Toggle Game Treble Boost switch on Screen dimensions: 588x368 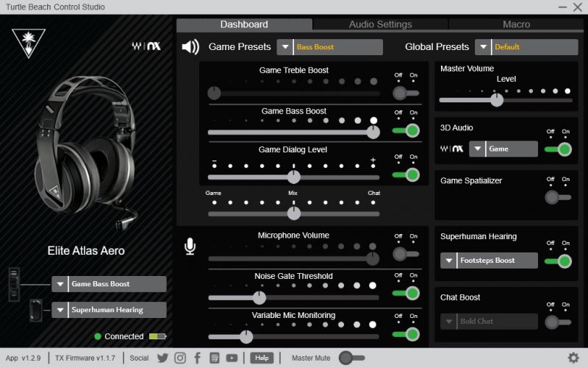coord(406,93)
